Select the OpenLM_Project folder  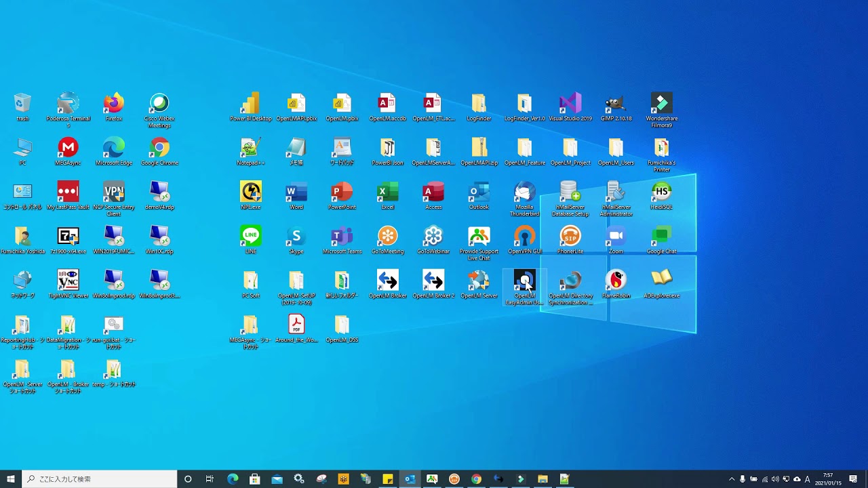pyautogui.click(x=570, y=152)
